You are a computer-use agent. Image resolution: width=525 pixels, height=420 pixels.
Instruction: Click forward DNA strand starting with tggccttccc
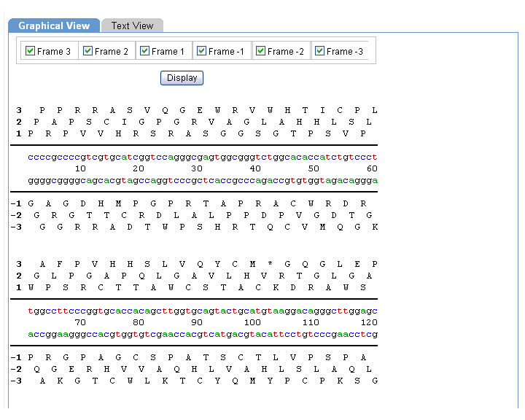click(x=203, y=311)
